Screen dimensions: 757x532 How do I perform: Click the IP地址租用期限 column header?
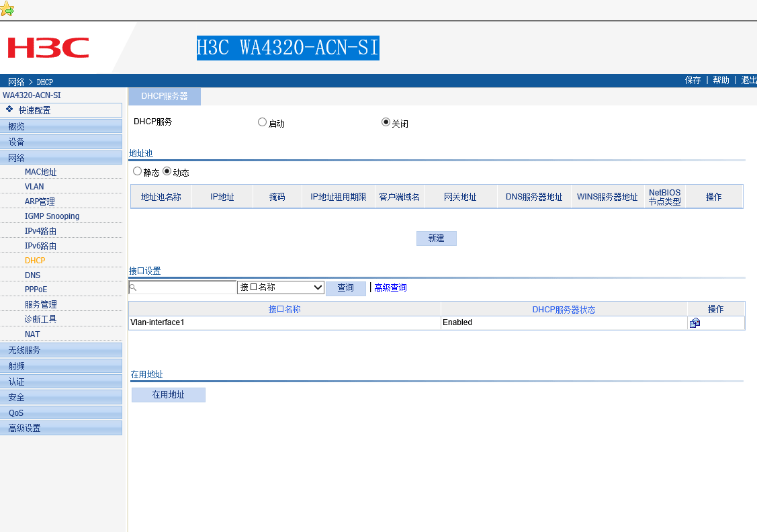[339, 197]
